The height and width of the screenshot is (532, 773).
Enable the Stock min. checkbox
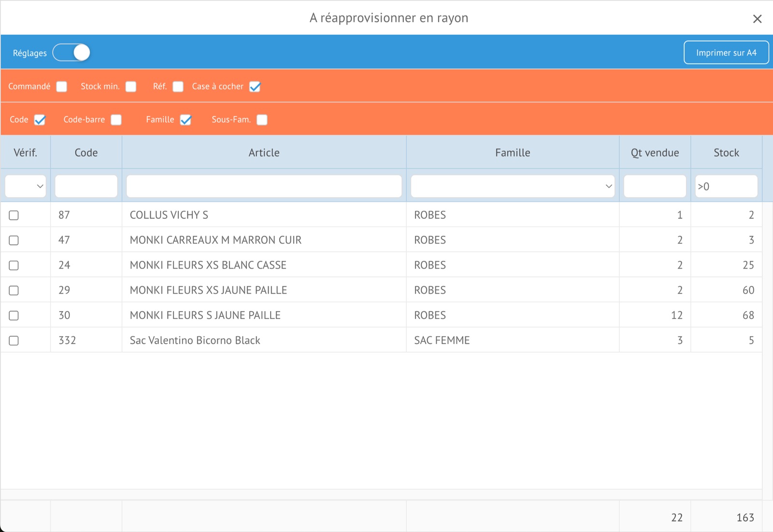(x=131, y=86)
